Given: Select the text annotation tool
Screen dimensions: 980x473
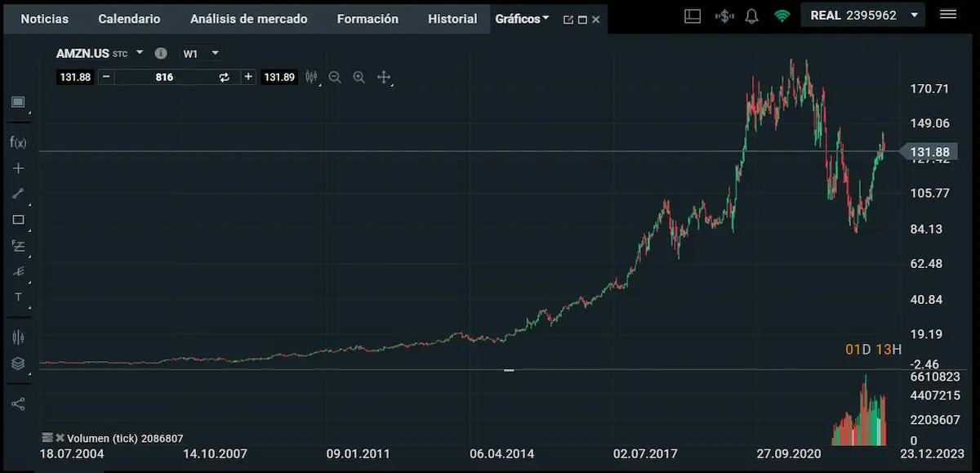Looking at the screenshot, I should [18, 297].
